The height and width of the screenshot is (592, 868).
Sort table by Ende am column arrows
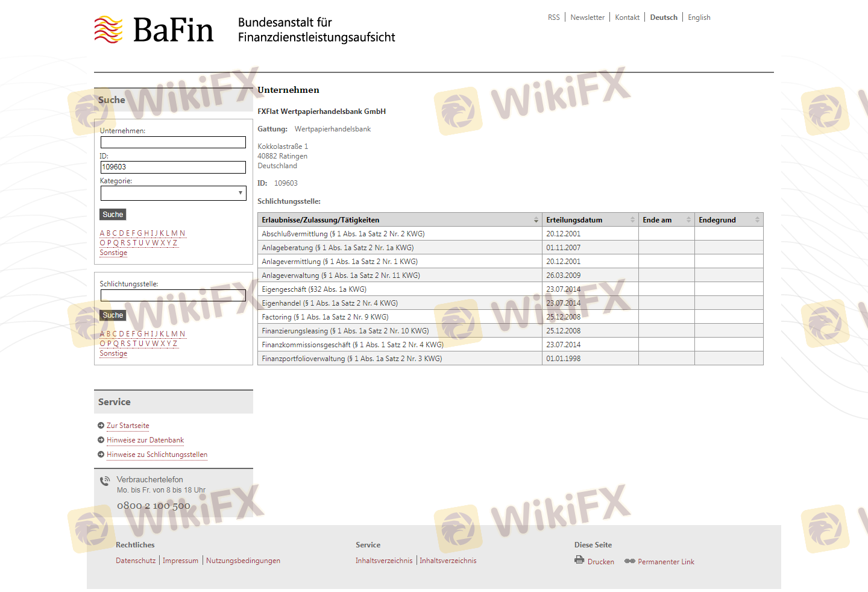688,220
